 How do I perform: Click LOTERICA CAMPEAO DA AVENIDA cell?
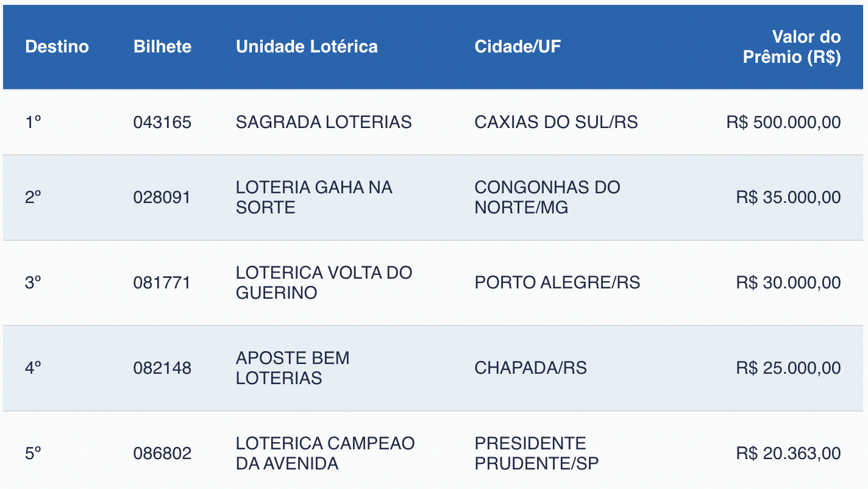pos(325,454)
